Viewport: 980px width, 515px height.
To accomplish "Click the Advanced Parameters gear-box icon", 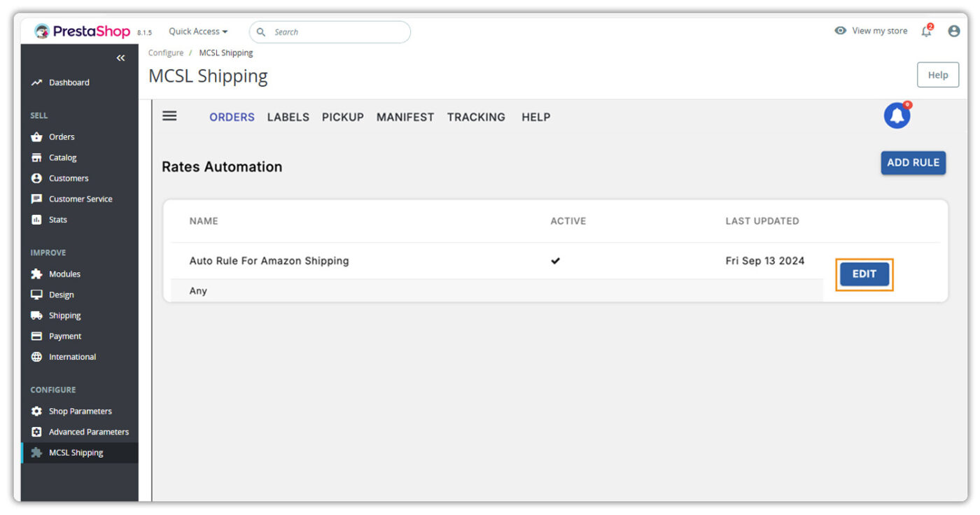I will (36, 432).
